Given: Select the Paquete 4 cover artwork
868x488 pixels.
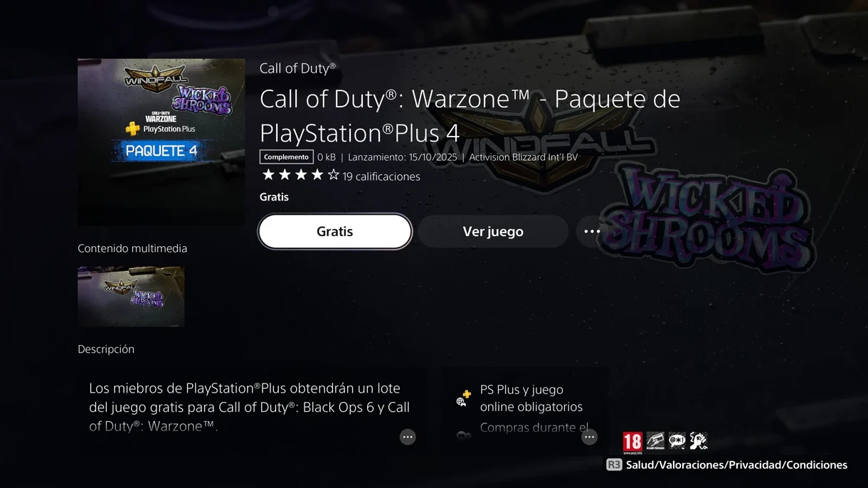Looking at the screenshot, I should tap(161, 142).
